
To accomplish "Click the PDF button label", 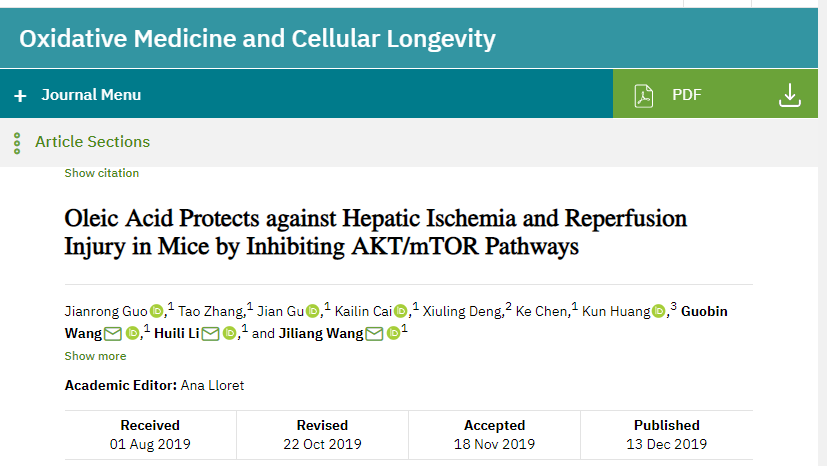I will click(x=687, y=95).
